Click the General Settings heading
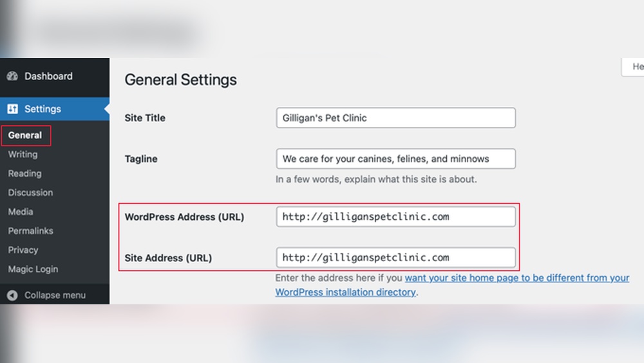 click(x=181, y=80)
